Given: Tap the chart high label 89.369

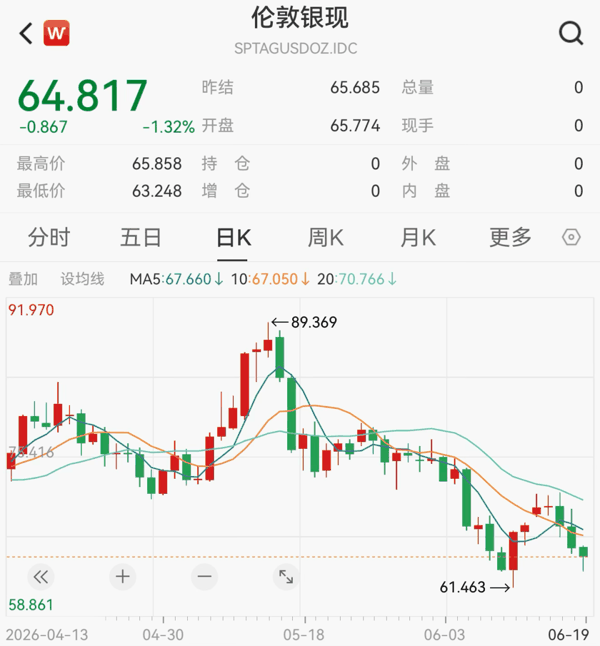Looking at the screenshot, I should point(314,323).
